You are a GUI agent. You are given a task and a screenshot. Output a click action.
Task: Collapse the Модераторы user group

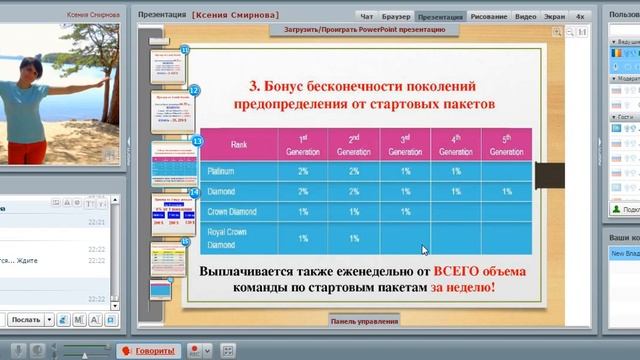coord(614,78)
